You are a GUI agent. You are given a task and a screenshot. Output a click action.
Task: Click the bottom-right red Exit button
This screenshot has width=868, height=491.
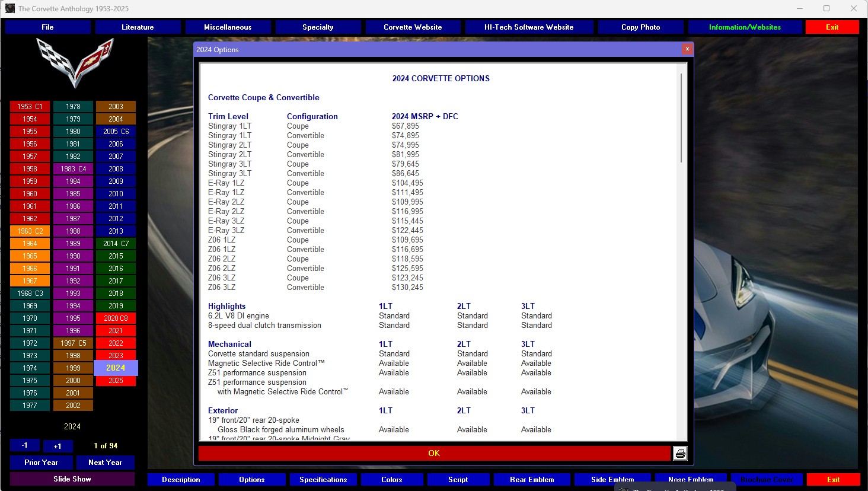point(834,480)
